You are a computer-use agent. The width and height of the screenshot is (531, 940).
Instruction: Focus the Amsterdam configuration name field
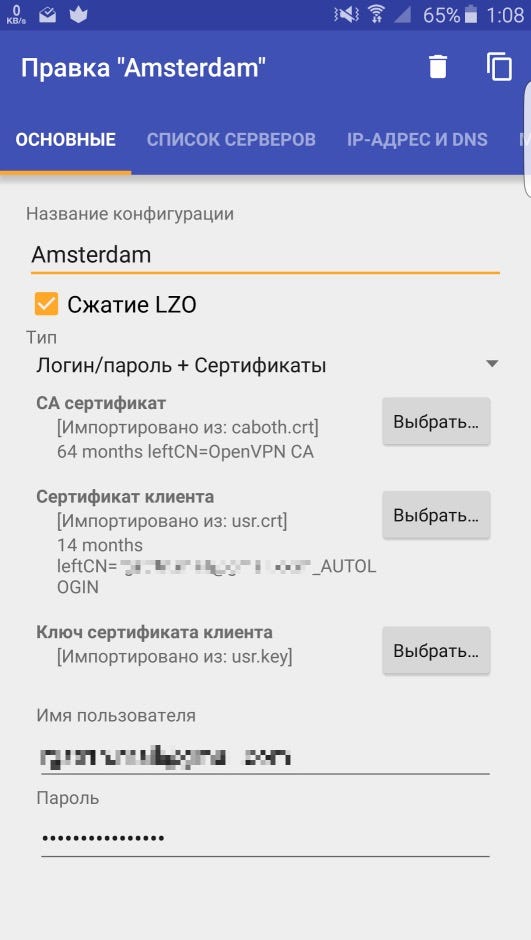(x=265, y=255)
